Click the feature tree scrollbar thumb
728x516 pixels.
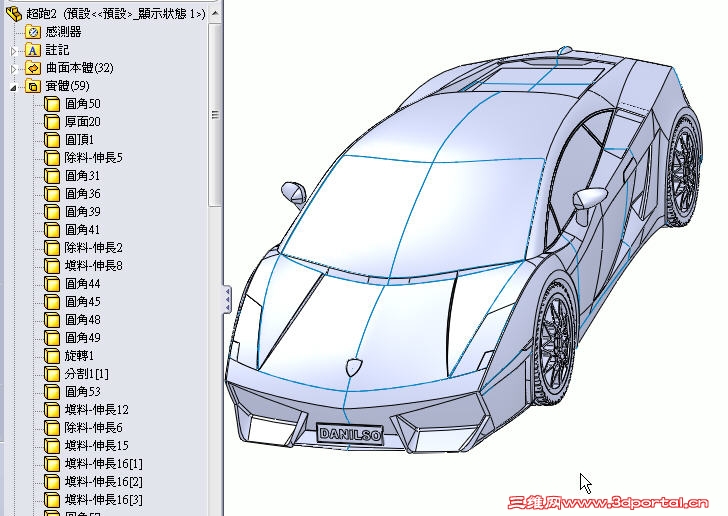coord(215,114)
